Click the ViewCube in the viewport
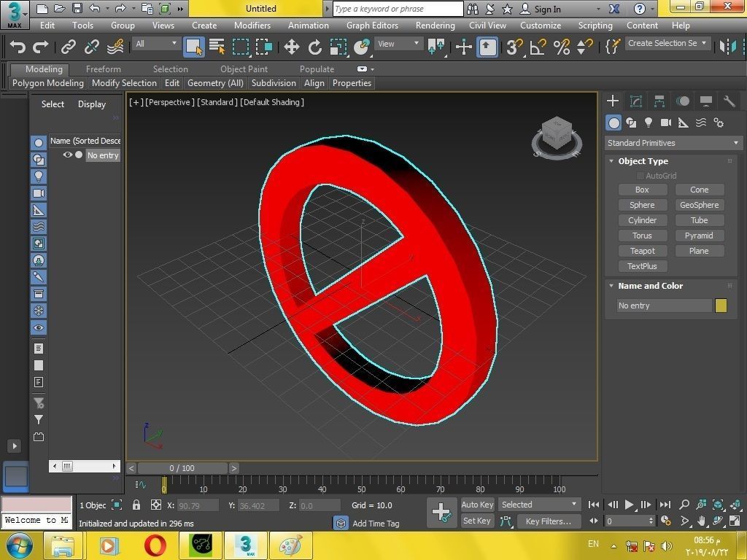 tap(557, 137)
